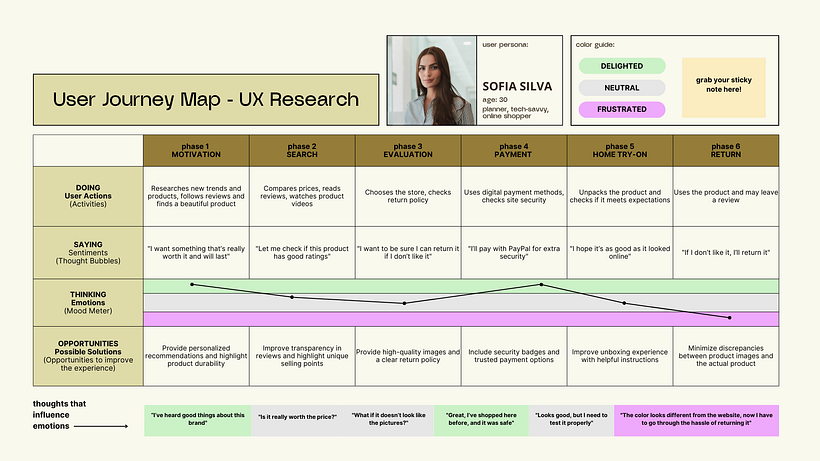The height and width of the screenshot is (461, 820).
Task: Click the SOFIA SILVA persona name
Action: [x=517, y=86]
